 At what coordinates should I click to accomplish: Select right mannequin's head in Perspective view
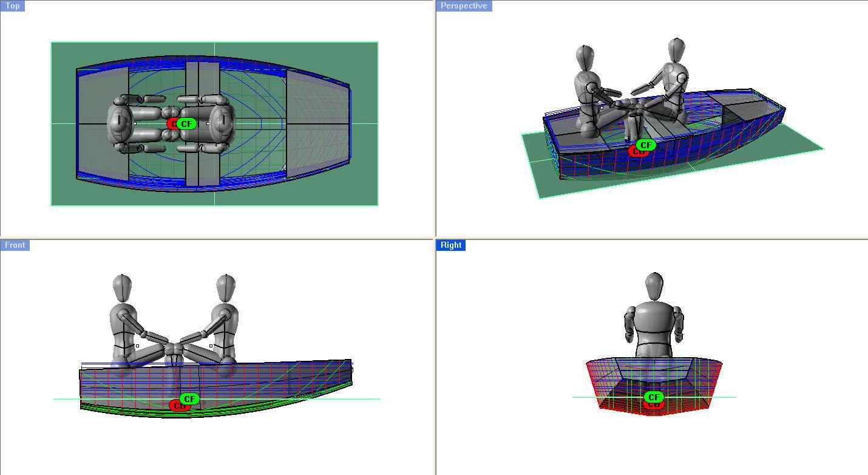(677, 52)
